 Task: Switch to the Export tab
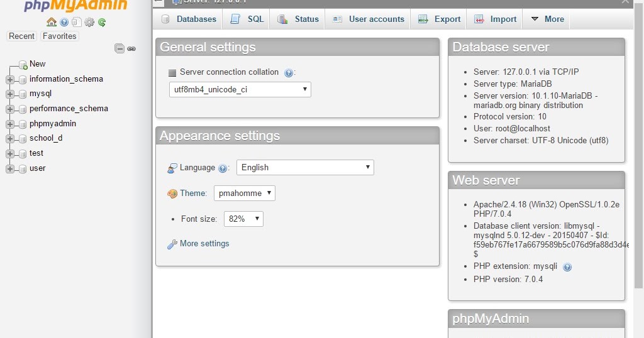tap(439, 19)
